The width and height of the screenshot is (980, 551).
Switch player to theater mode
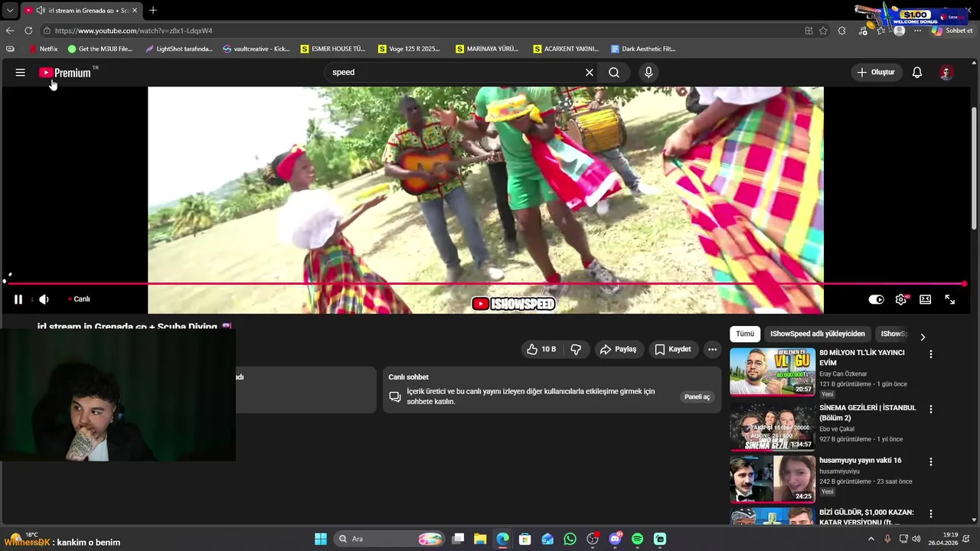click(x=926, y=299)
